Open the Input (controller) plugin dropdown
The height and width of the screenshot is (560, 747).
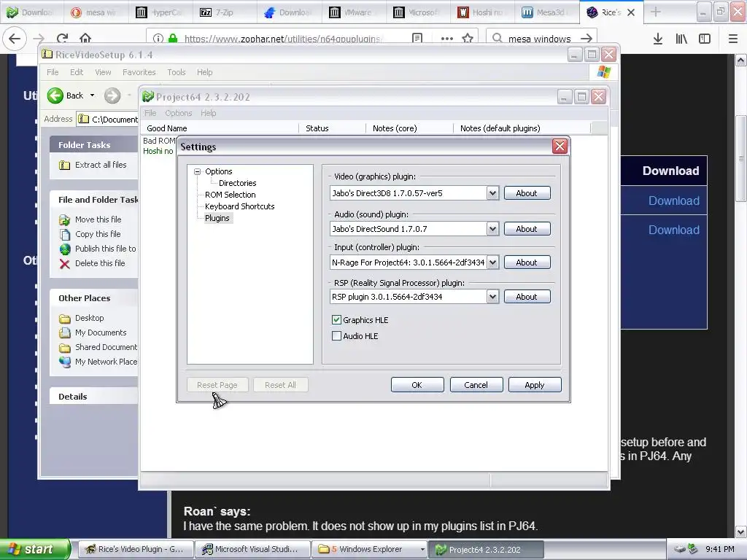(x=492, y=262)
